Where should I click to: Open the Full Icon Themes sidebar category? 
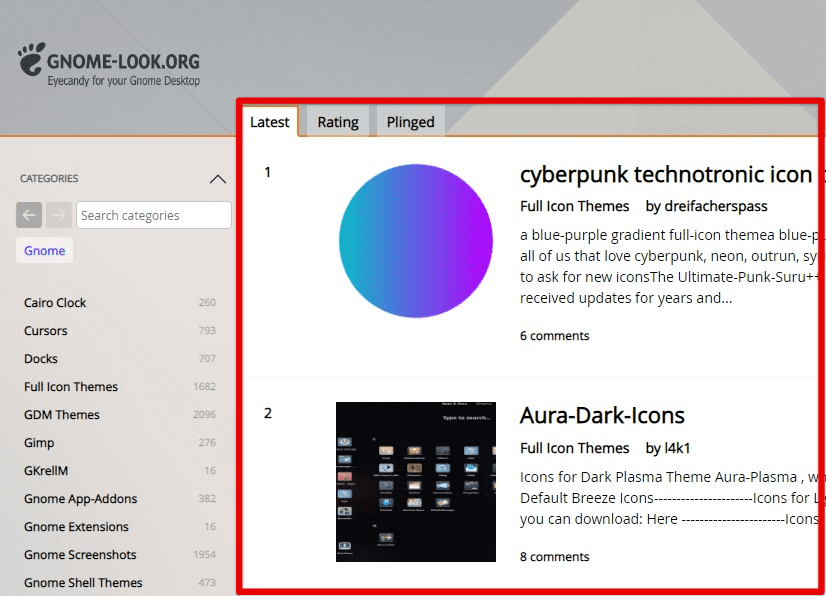click(x=71, y=386)
